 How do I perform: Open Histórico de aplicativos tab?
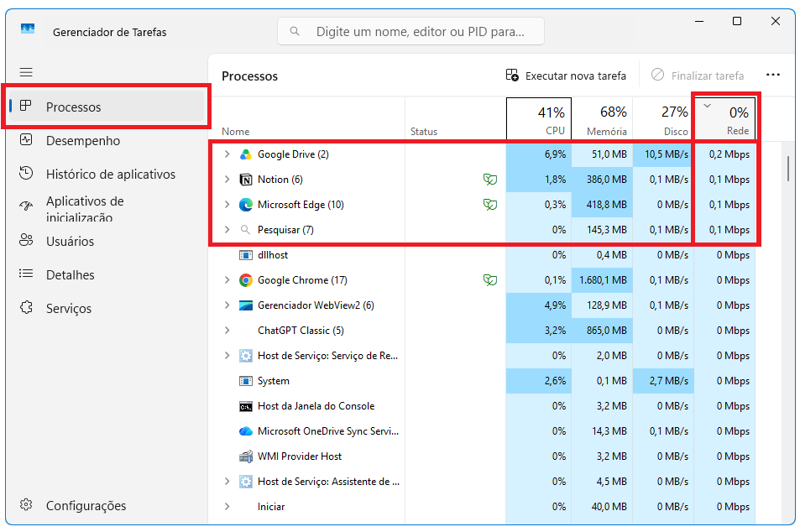coord(107,174)
